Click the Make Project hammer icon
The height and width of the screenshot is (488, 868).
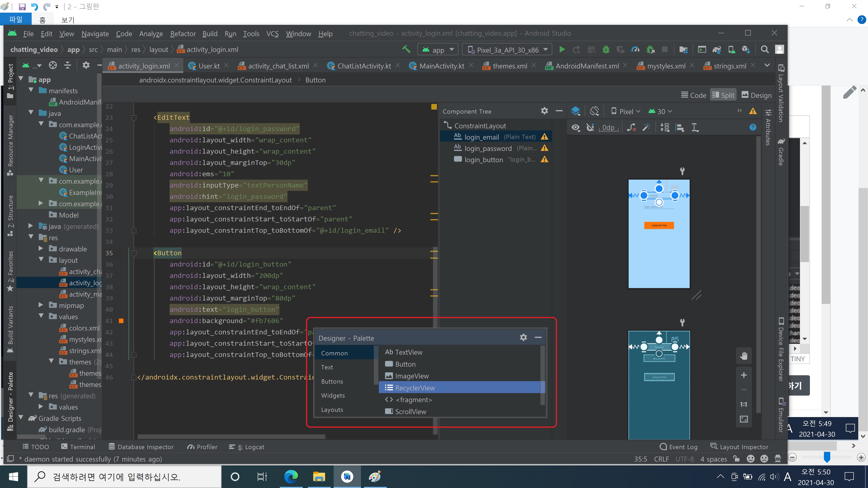(x=406, y=49)
